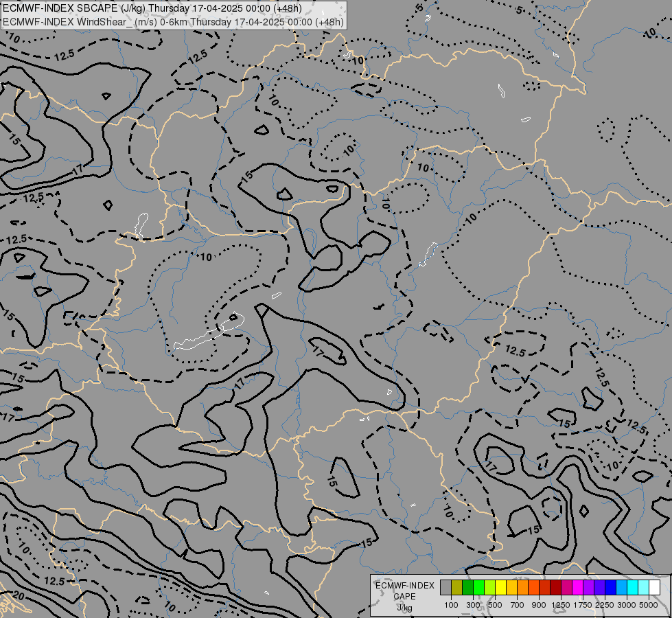Click the CAPE label in the legend
Viewport: 672px width, 618px height.
(x=404, y=597)
